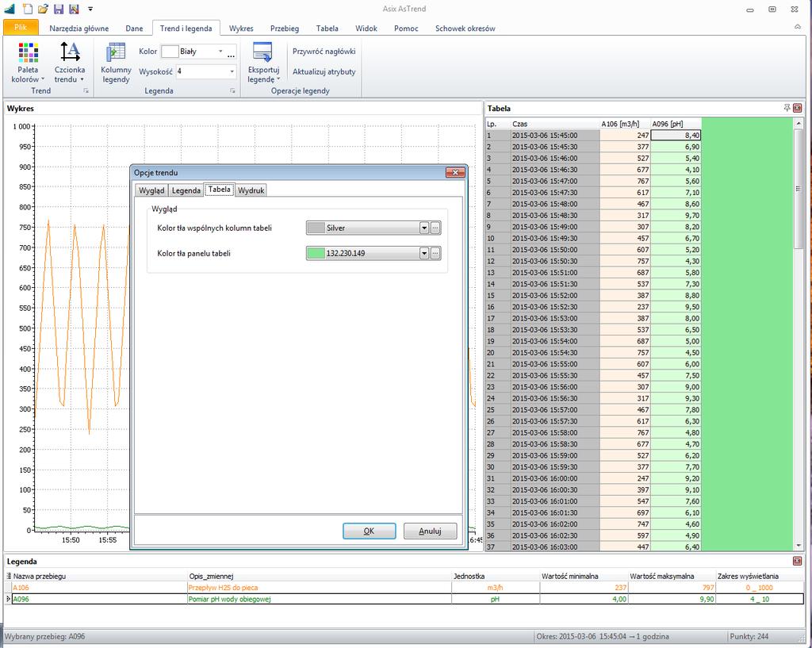Open custom color picker for panel background

click(435, 253)
